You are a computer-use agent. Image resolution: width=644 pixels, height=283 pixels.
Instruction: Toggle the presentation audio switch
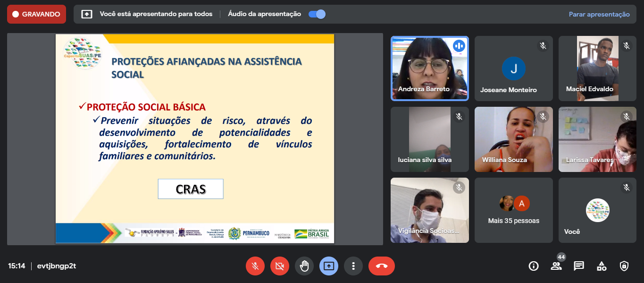pos(317,14)
